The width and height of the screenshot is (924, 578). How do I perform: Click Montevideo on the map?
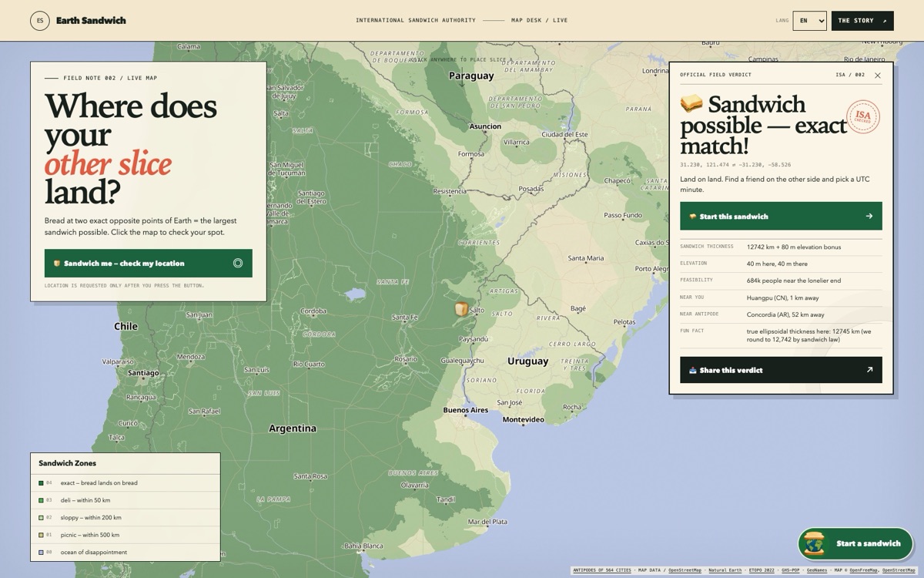click(524, 420)
